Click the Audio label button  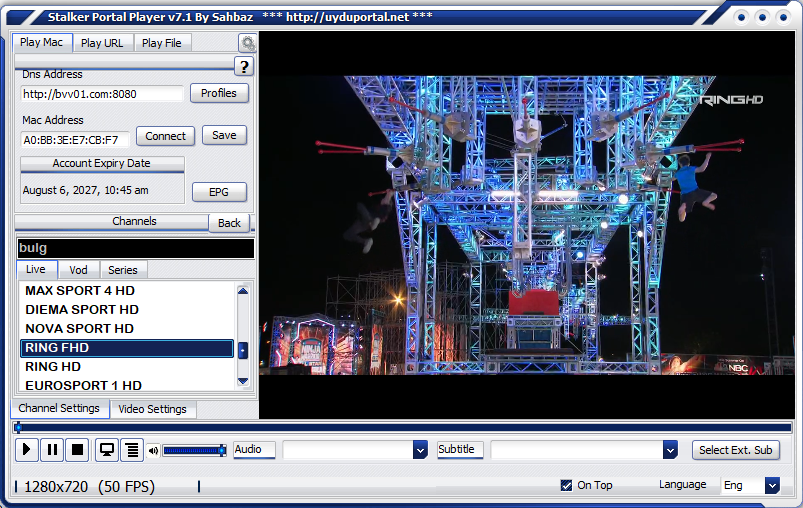(x=255, y=450)
